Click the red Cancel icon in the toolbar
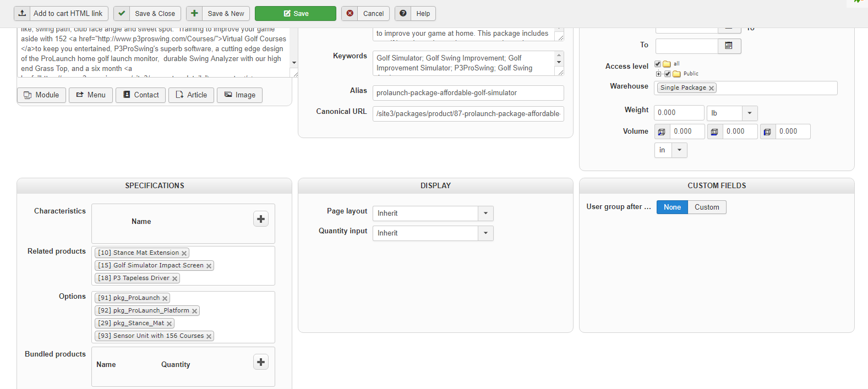The width and height of the screenshot is (868, 389). pyautogui.click(x=350, y=13)
